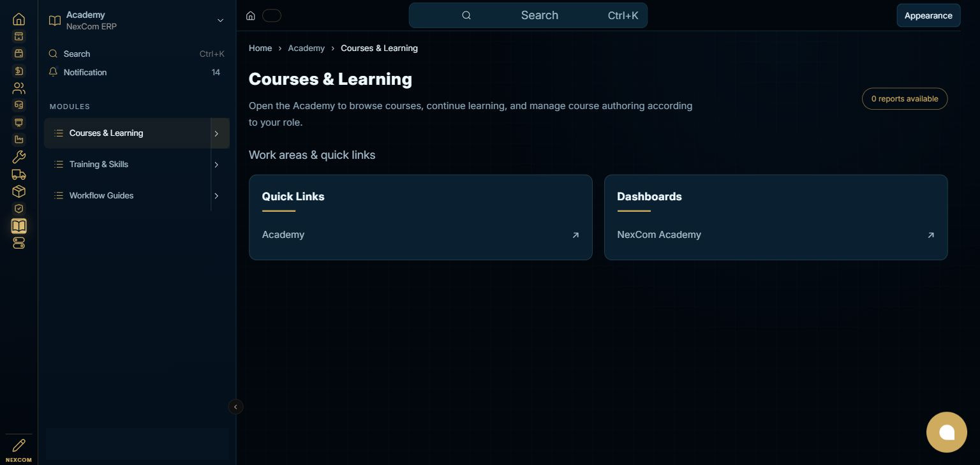Open the toggle-switches settings rail icon

tap(19, 243)
